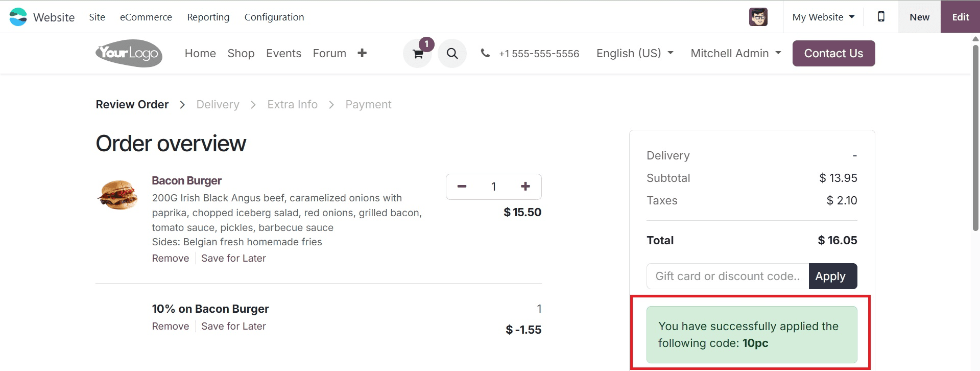
Task: Click the gift card code input field
Action: (x=727, y=276)
